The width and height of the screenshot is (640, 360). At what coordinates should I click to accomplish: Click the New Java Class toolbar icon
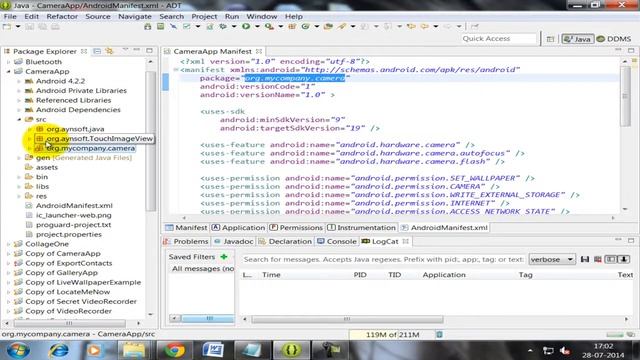tap(305, 27)
